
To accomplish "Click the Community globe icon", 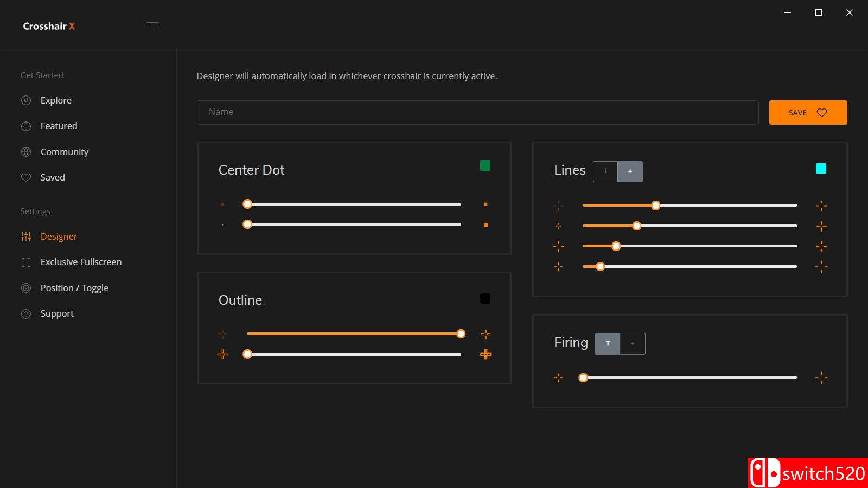I will coord(26,152).
